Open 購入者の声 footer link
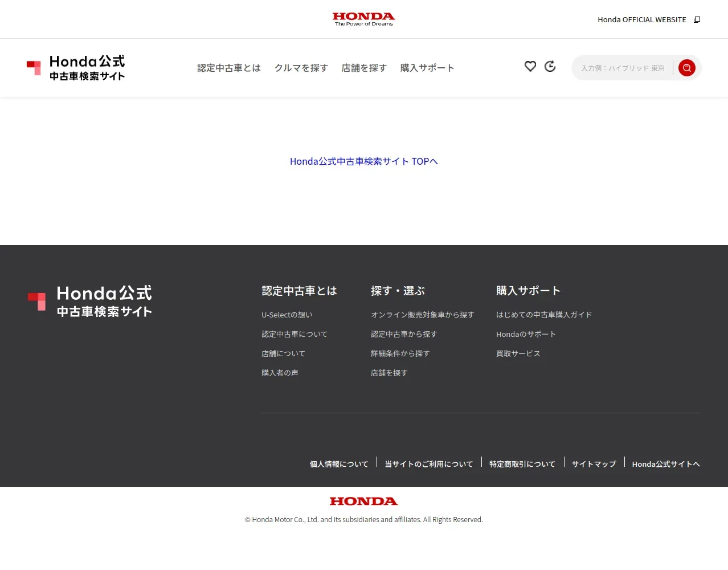Screen dimensions: 728x570 pos(280,373)
